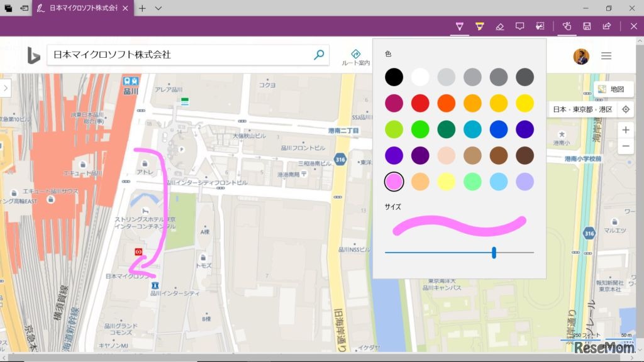Select the eraser tool
The width and height of the screenshot is (644, 362).
click(500, 26)
